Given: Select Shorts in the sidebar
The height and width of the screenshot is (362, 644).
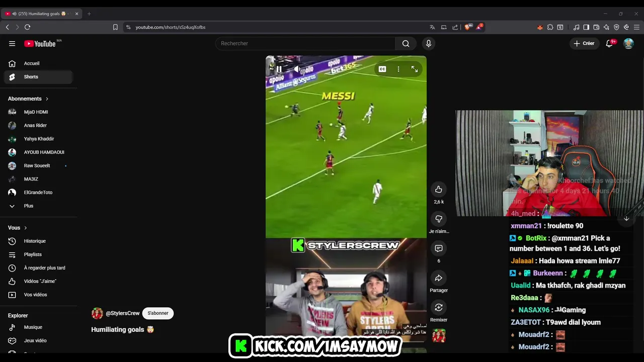Looking at the screenshot, I should [38, 77].
